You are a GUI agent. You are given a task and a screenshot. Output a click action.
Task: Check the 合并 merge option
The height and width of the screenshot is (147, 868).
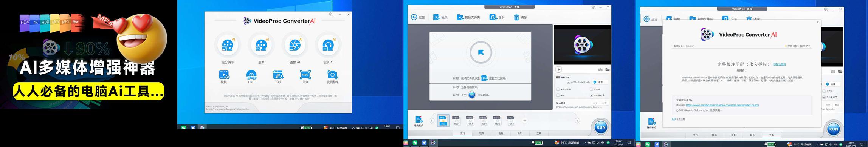(x=558, y=95)
